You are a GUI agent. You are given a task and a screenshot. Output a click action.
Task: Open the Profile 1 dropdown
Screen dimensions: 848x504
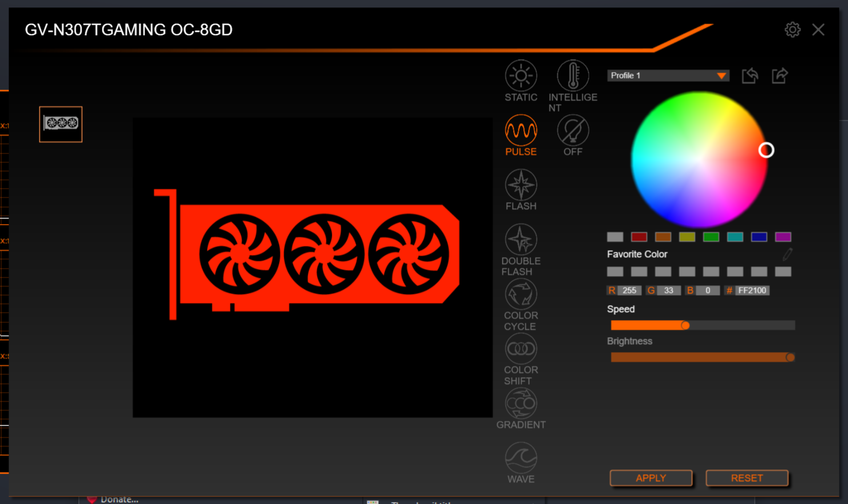[668, 76]
